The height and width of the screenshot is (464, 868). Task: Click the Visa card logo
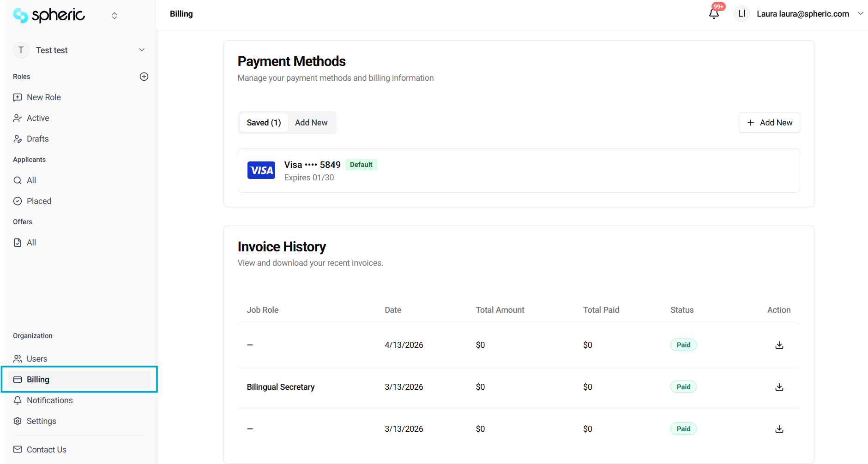261,170
